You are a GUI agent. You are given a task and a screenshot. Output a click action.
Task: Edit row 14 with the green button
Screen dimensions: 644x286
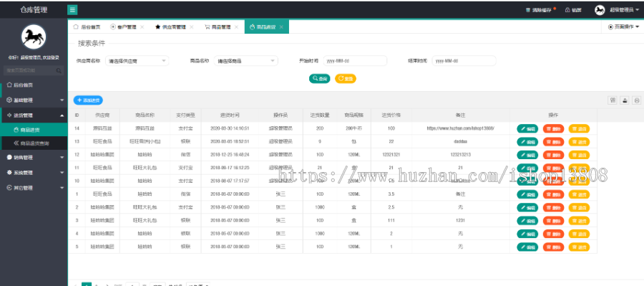coord(527,128)
